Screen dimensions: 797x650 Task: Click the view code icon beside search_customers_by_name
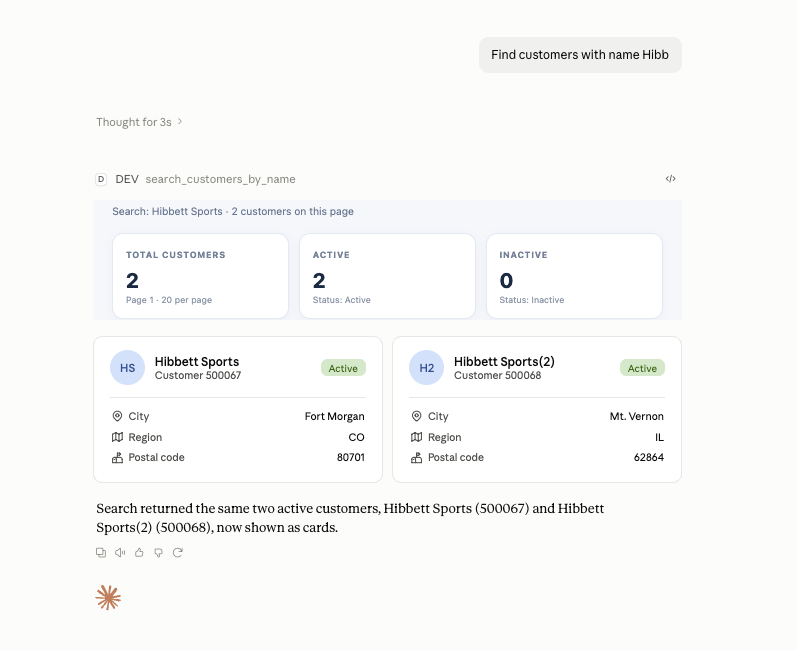[670, 178]
